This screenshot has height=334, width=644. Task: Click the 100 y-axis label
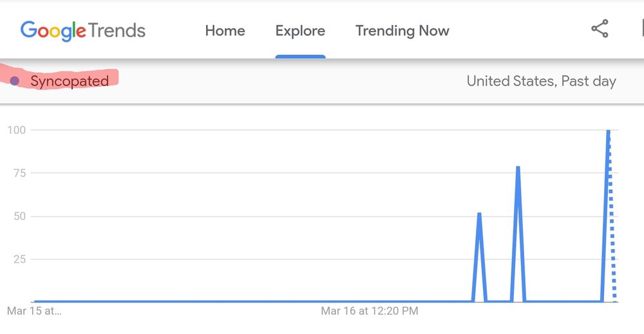click(x=16, y=130)
